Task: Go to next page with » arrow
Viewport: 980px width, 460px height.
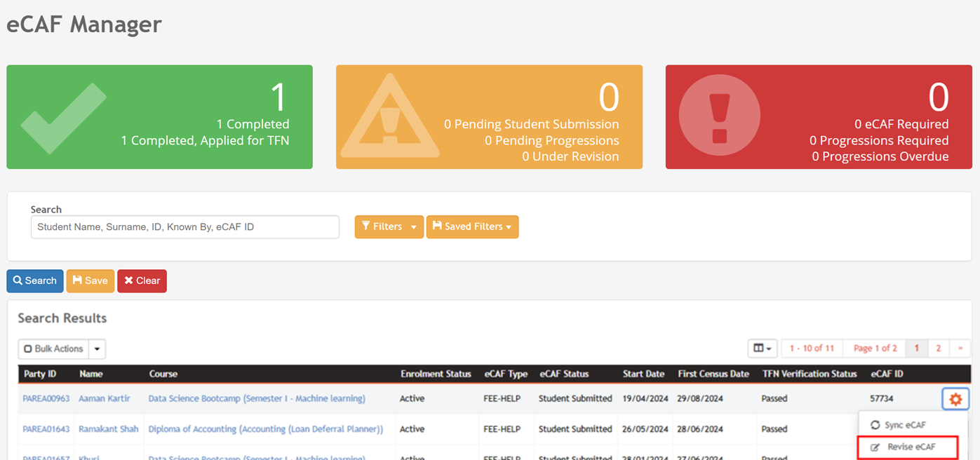Action: coord(960,349)
